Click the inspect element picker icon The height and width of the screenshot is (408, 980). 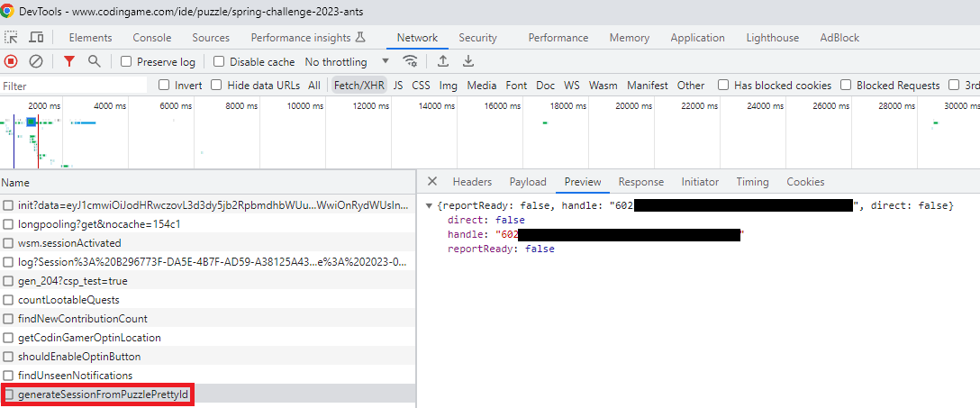[x=12, y=38]
